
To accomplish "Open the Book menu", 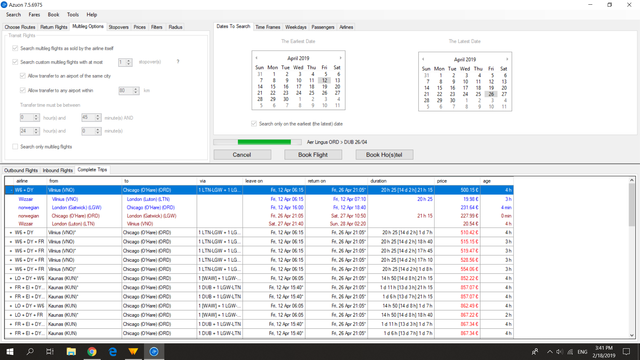I will coord(53,15).
